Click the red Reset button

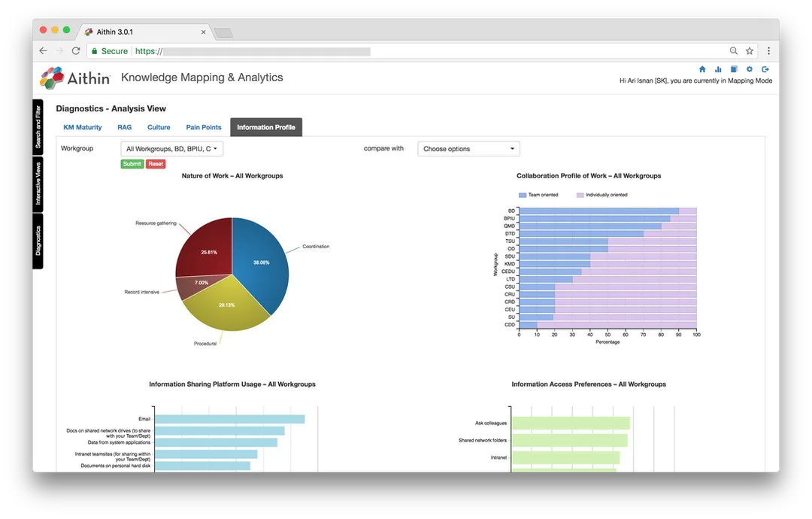(156, 164)
